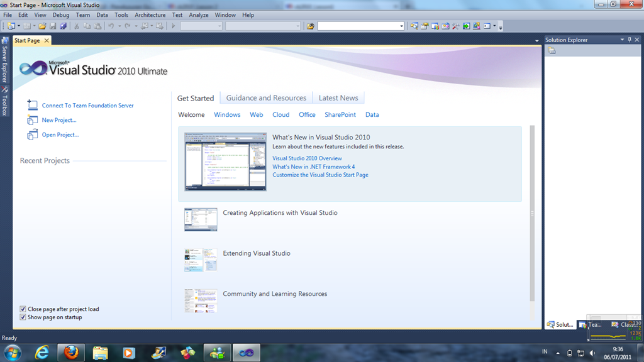The image size is (644, 362).
Task: Click the New Project toolbar icon
Action: coord(11,26)
